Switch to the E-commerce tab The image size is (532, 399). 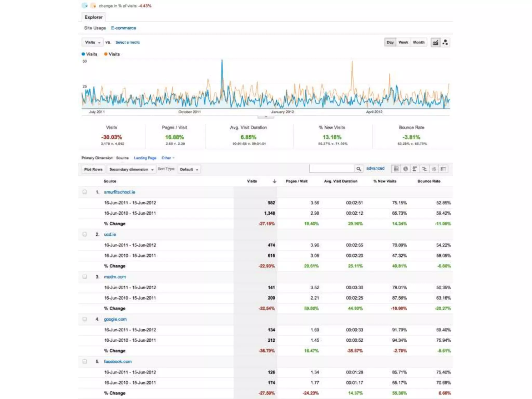click(123, 28)
